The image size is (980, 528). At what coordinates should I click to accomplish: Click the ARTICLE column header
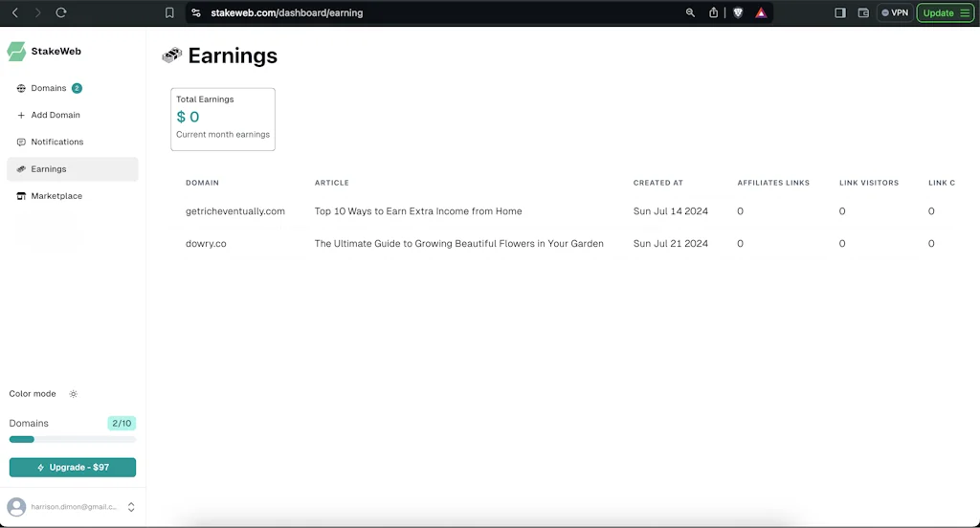pos(332,183)
